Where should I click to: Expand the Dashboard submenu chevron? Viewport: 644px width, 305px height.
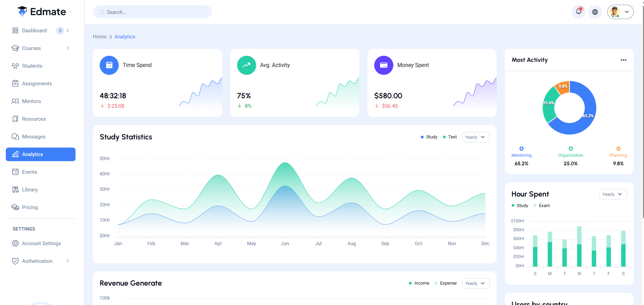coord(68,31)
